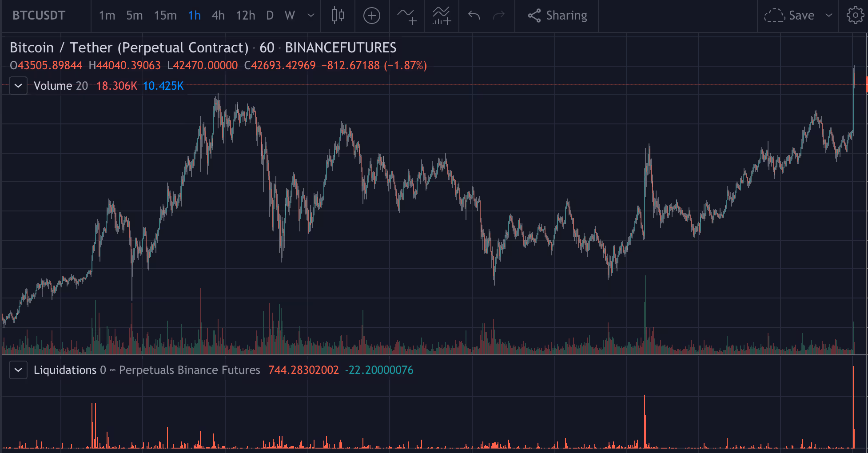Click the Sharing button
The height and width of the screenshot is (453, 868).
pyautogui.click(x=557, y=16)
